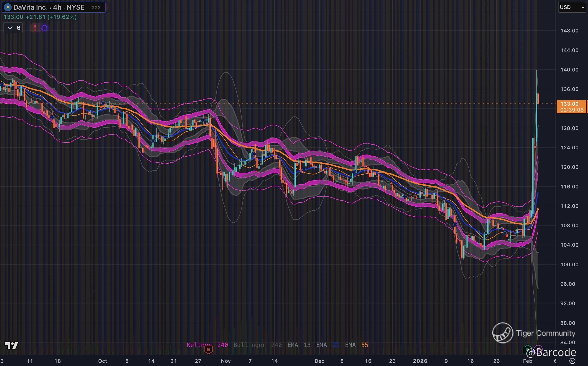This screenshot has height=366, width=588.
Task: Click the EMA 13 indicator label
Action: coord(299,345)
